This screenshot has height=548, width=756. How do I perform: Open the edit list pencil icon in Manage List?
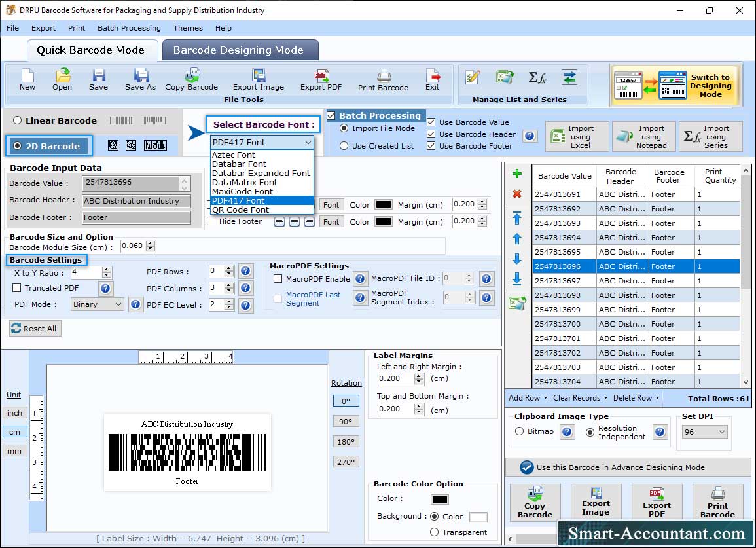pos(473,77)
